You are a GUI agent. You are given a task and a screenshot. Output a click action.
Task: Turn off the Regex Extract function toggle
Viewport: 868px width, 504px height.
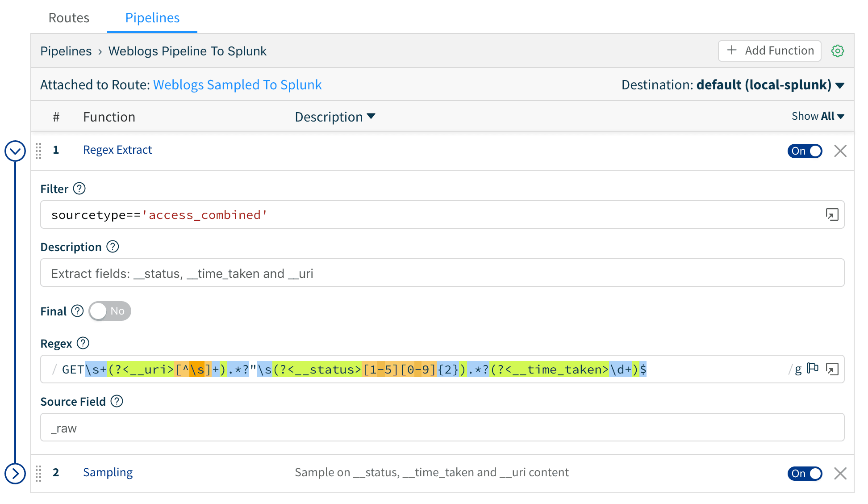point(805,151)
